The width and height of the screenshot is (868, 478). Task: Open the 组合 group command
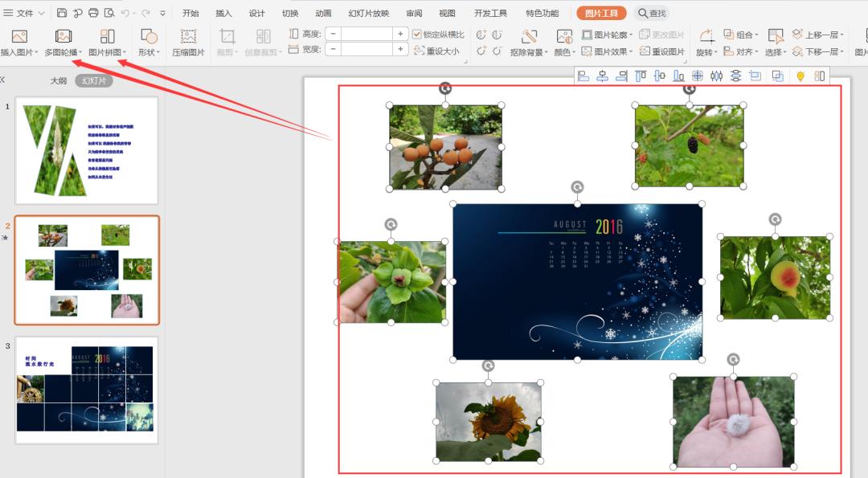[745, 35]
